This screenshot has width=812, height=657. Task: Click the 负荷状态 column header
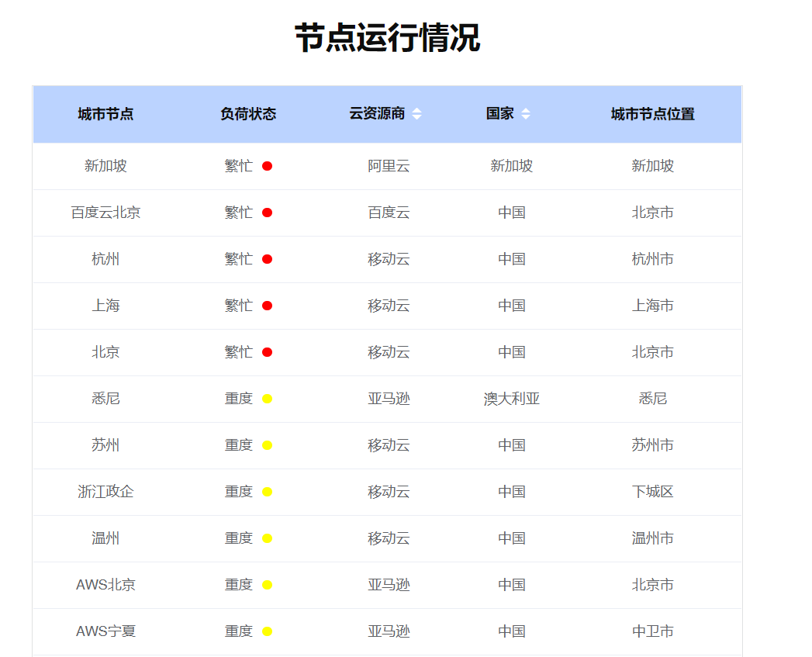pos(248,114)
